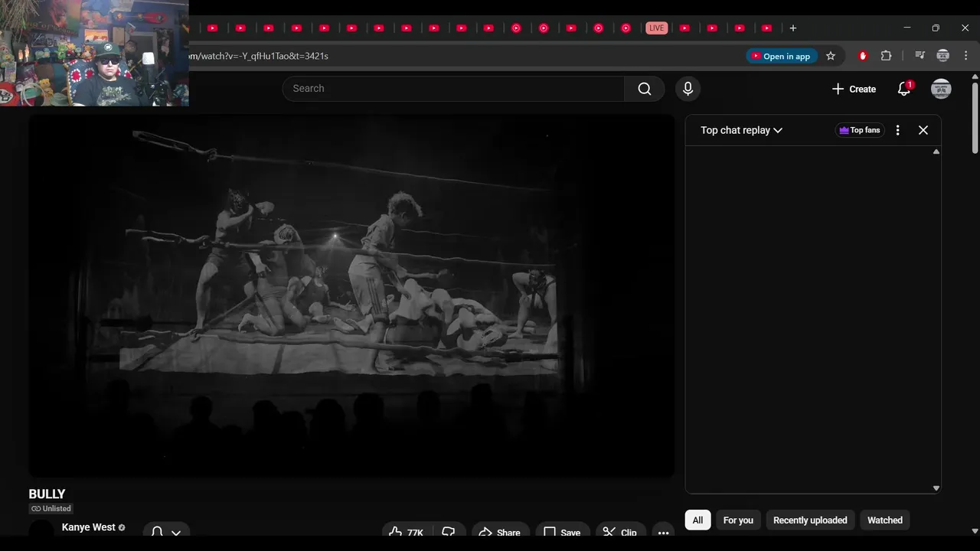Viewport: 980px width, 551px height.
Task: Toggle the Top fans badge in chat
Action: (x=860, y=130)
